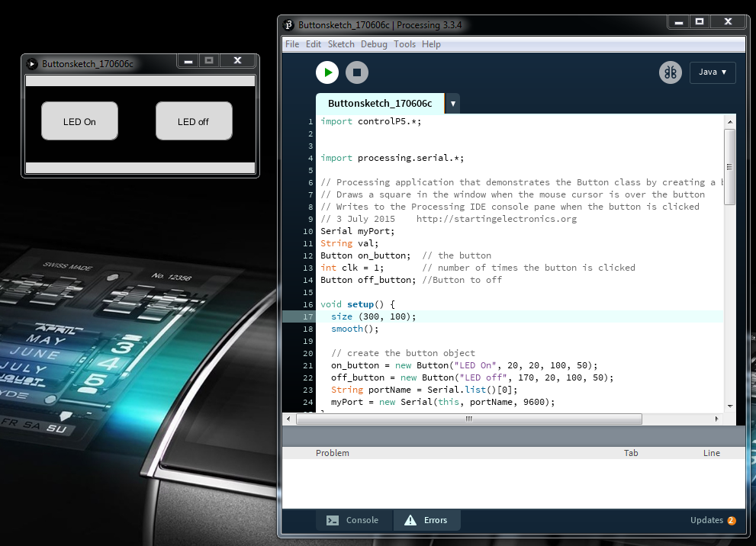Image resolution: width=756 pixels, height=546 pixels.
Task: Switch to the Errors tab
Action: (427, 520)
